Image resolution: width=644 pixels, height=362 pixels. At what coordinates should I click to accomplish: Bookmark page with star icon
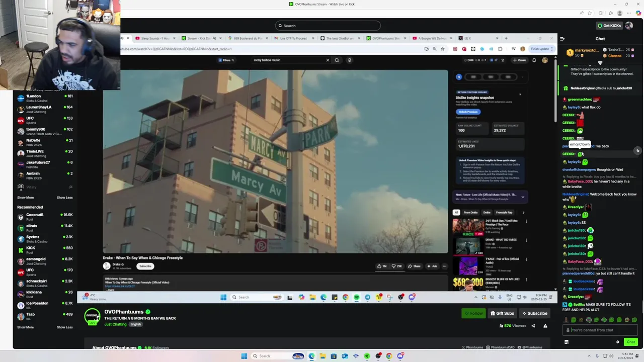(442, 49)
